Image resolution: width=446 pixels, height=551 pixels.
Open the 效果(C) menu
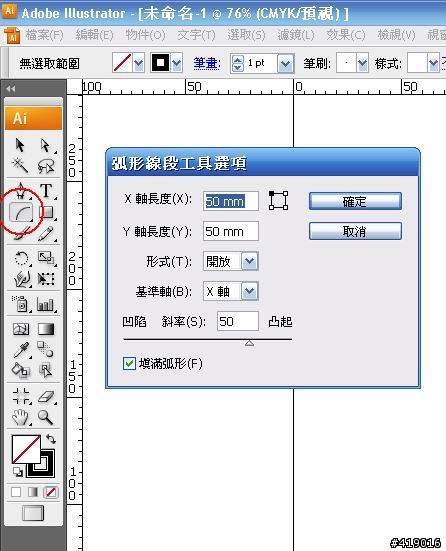point(346,35)
